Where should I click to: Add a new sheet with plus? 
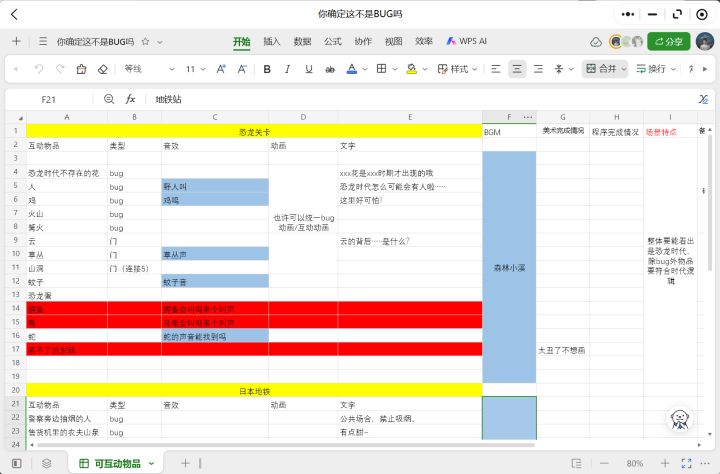coord(185,463)
